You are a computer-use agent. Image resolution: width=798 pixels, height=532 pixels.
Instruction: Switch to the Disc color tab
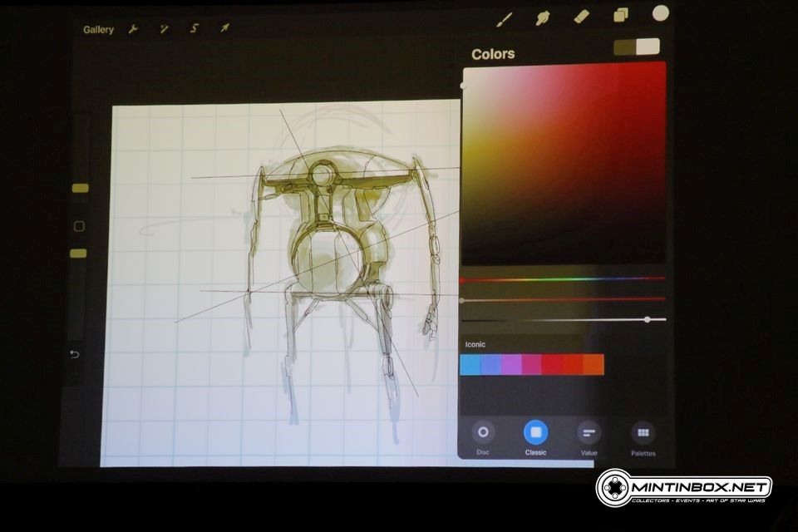pos(483,438)
